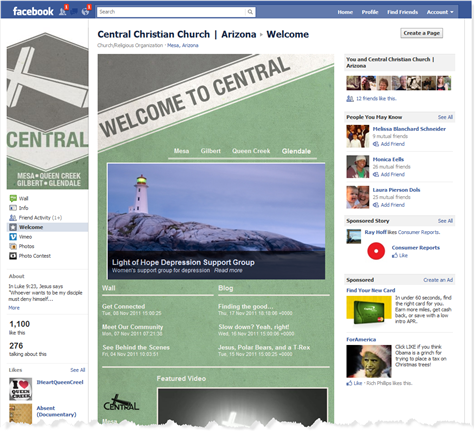Expand About text with More link
Viewport: 475px width, 432px height.
click(14, 308)
